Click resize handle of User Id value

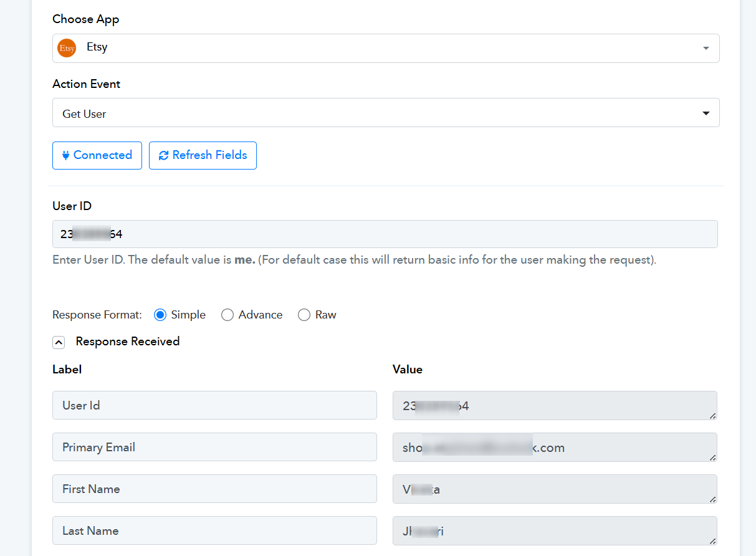tap(712, 415)
